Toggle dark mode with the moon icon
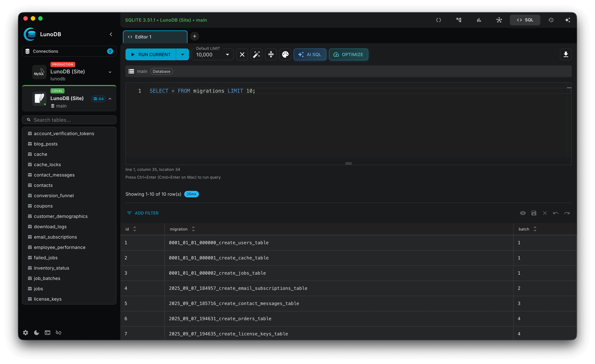595x364 pixels. pyautogui.click(x=37, y=332)
